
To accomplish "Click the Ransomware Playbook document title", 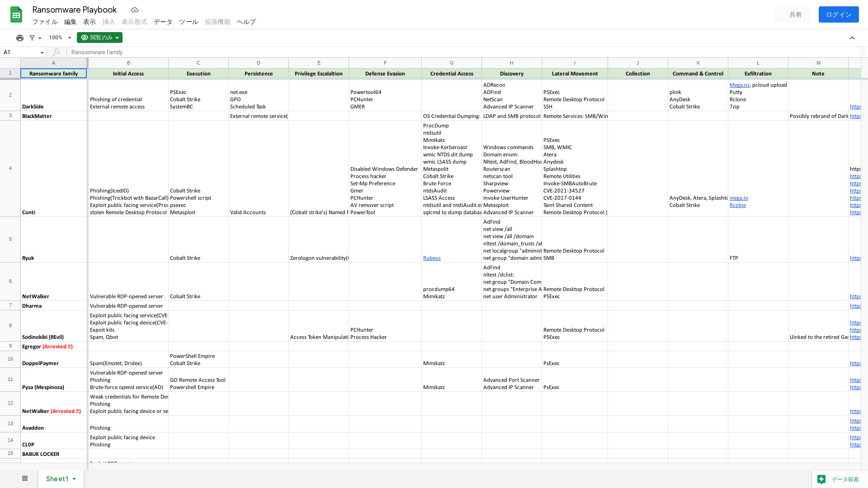I will click(x=75, y=9).
